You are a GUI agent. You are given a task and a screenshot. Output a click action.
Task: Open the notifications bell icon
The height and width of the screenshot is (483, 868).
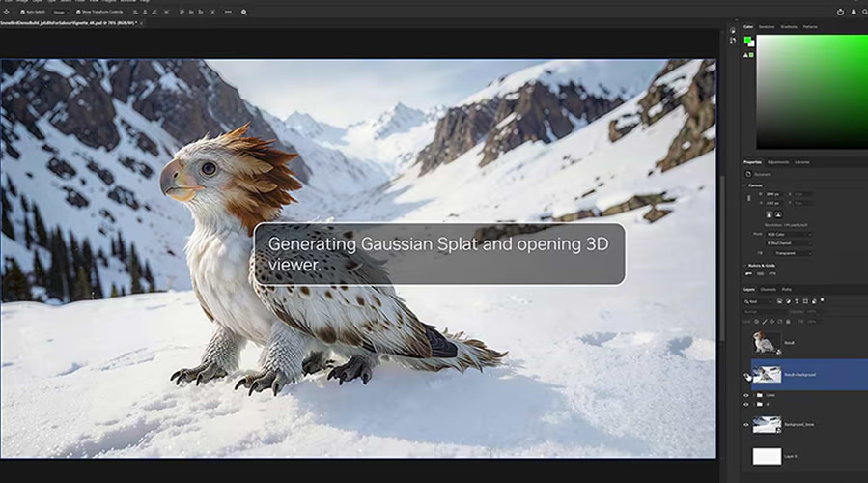[x=854, y=12]
